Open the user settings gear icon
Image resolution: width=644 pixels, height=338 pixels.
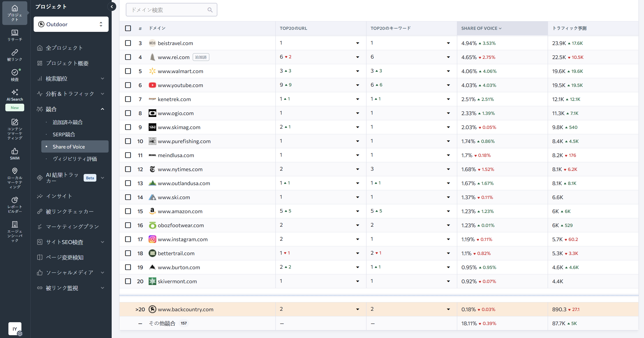(x=20, y=333)
